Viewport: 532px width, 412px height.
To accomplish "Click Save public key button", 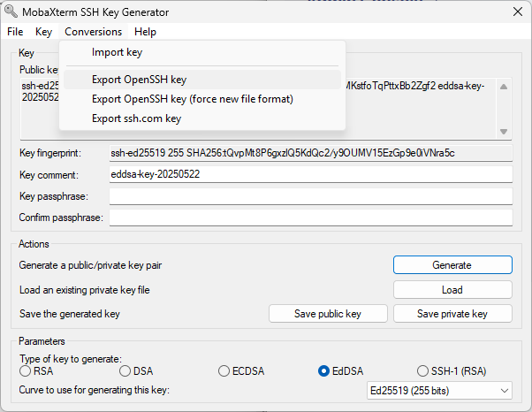I will point(328,314).
